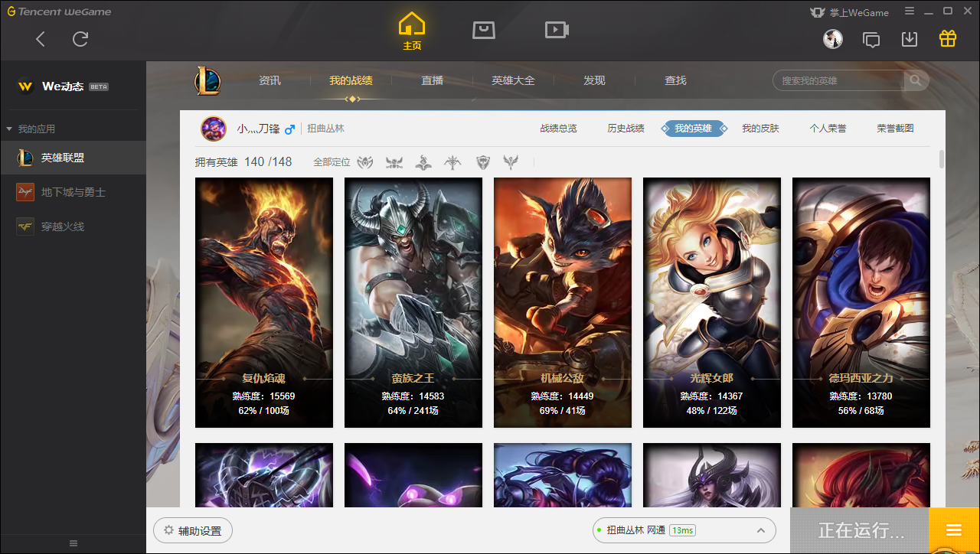Open 辅助设置 assist settings
The width and height of the screenshot is (980, 554).
[x=193, y=530]
